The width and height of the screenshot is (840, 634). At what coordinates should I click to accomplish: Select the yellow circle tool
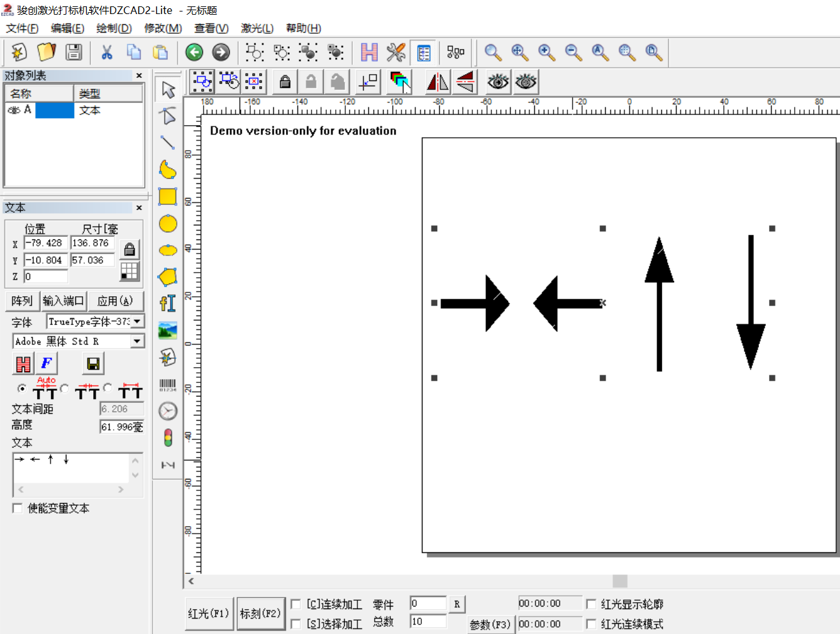pos(168,223)
